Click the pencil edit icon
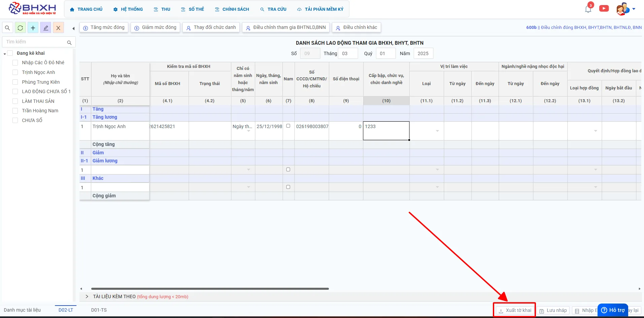 (x=46, y=28)
